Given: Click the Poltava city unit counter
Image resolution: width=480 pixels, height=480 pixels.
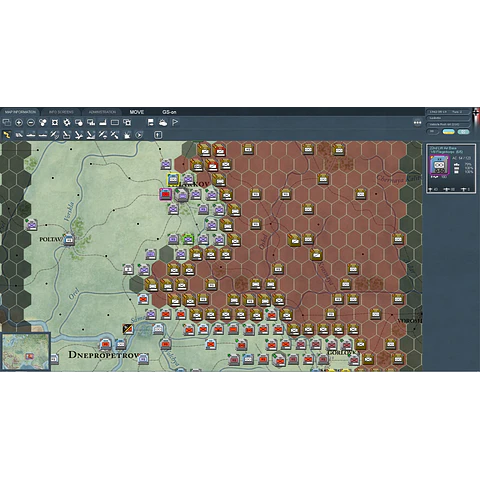Looking at the screenshot, I should 69,240.
